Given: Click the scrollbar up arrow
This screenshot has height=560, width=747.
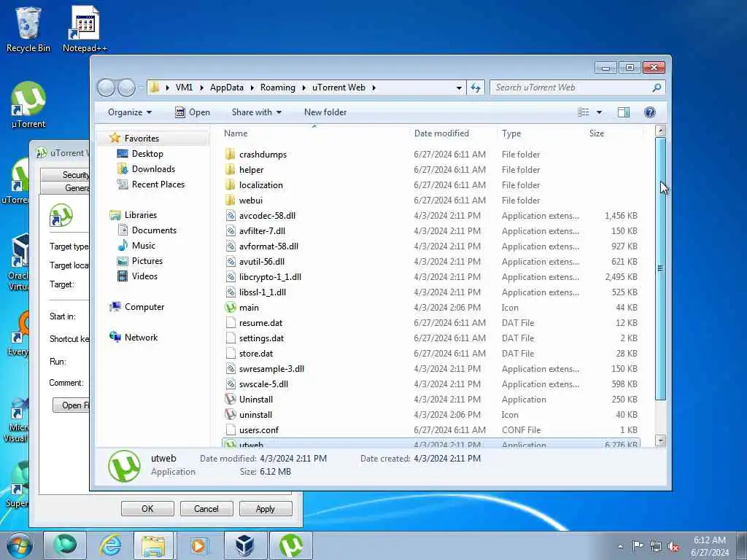Looking at the screenshot, I should point(660,131).
